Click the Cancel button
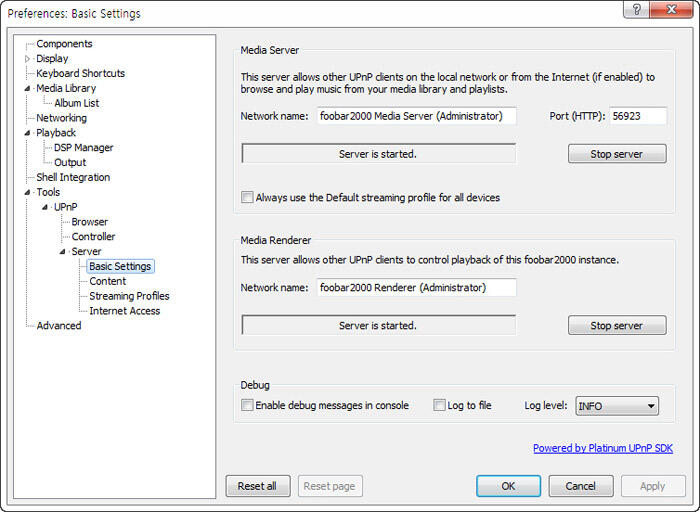This screenshot has width=700, height=512. (581, 486)
